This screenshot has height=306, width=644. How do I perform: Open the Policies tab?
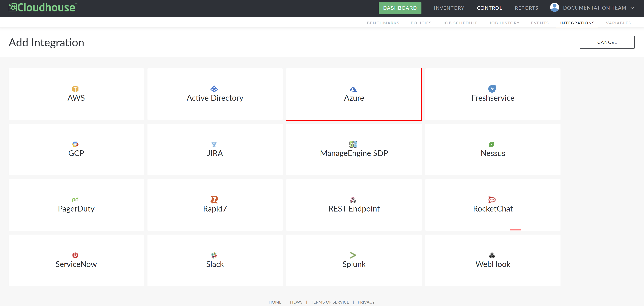pos(421,23)
